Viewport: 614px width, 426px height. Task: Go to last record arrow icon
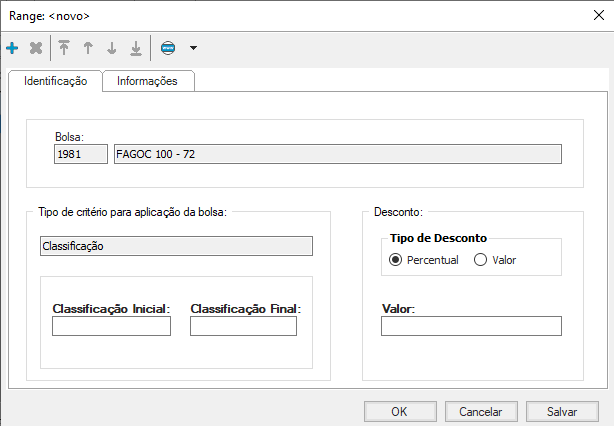pyautogui.click(x=136, y=48)
